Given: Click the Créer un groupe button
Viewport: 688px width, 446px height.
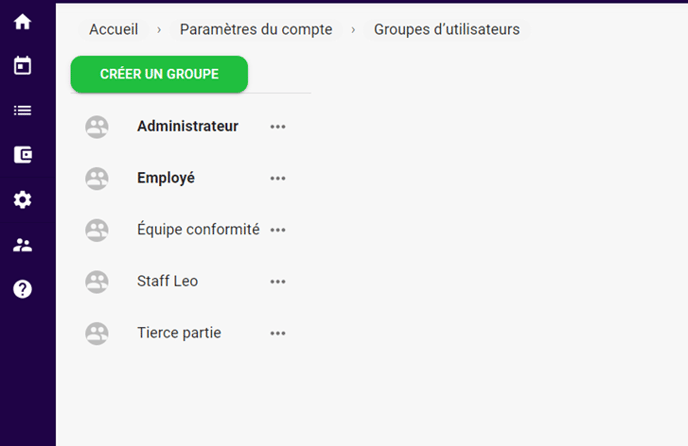Looking at the screenshot, I should 159,74.
